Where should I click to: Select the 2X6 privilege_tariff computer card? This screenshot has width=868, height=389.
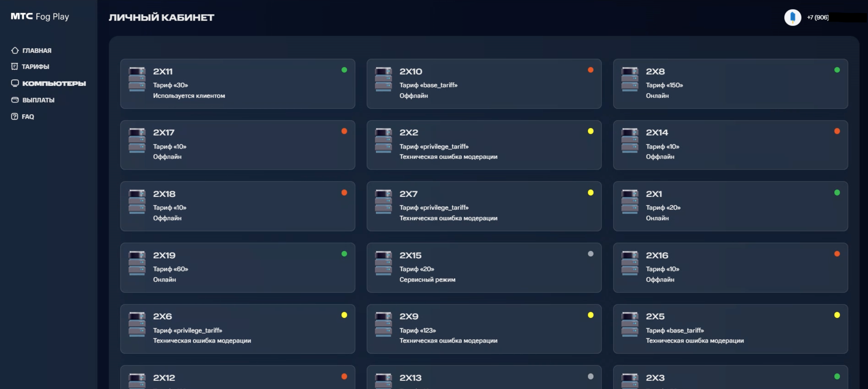[237, 329]
